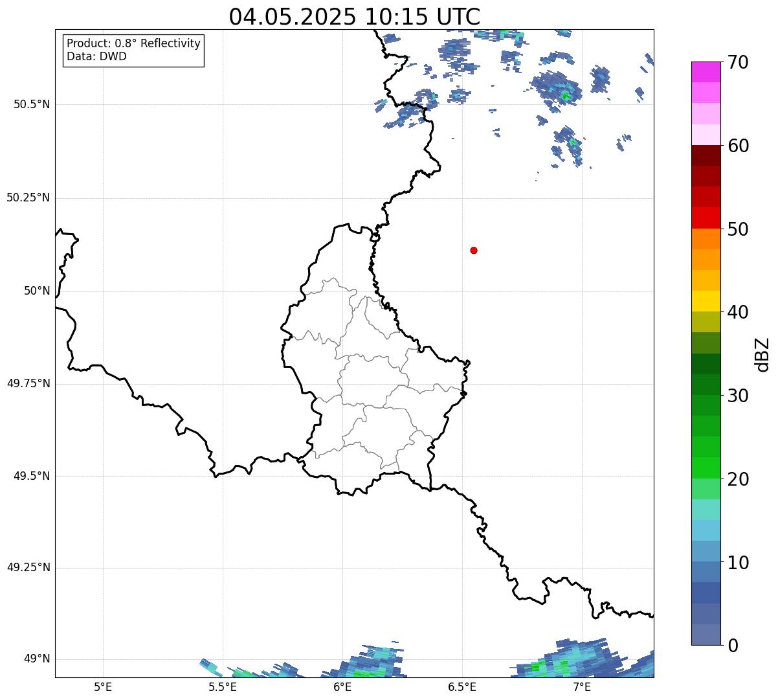This screenshot has height=700, width=778.
Task: Click the 49.25°N latitude label
Action: (x=28, y=567)
